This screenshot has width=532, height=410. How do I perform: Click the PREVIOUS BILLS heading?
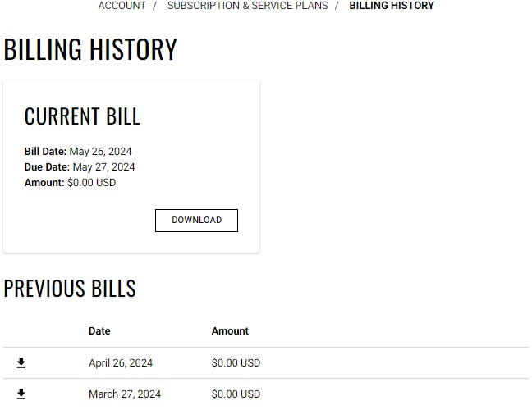coord(70,289)
